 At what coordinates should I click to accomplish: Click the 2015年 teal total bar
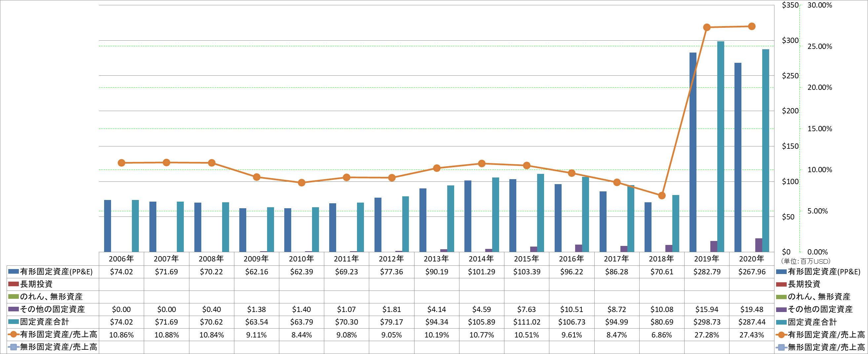tap(540, 213)
